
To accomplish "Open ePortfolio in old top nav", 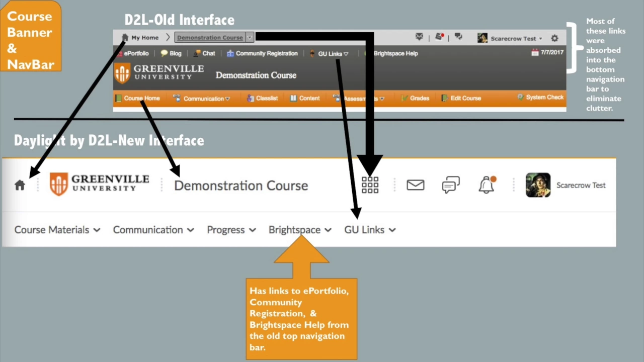I will click(x=136, y=53).
